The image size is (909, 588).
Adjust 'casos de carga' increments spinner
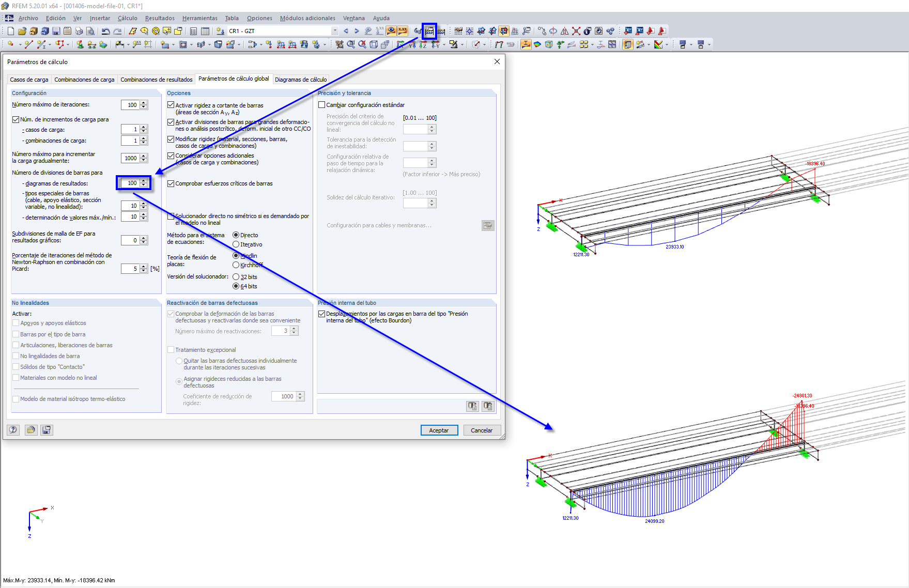tap(144, 129)
